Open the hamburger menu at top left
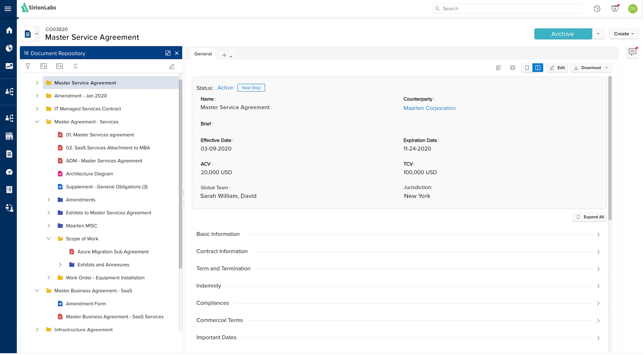 pos(8,9)
